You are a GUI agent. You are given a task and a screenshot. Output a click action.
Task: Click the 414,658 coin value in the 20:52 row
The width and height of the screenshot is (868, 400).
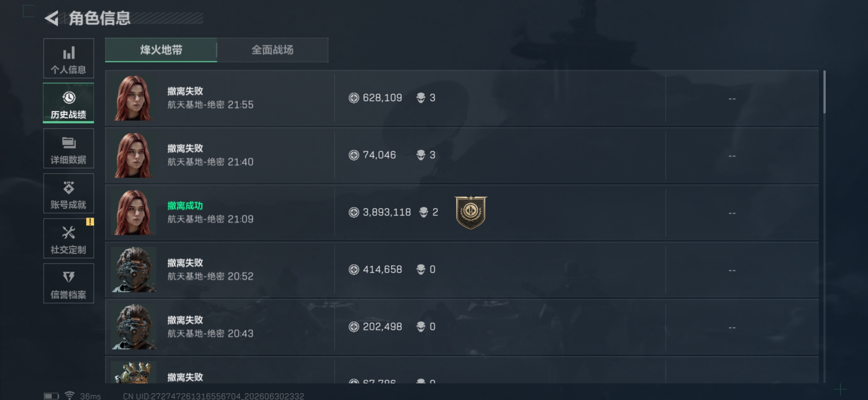(x=382, y=269)
